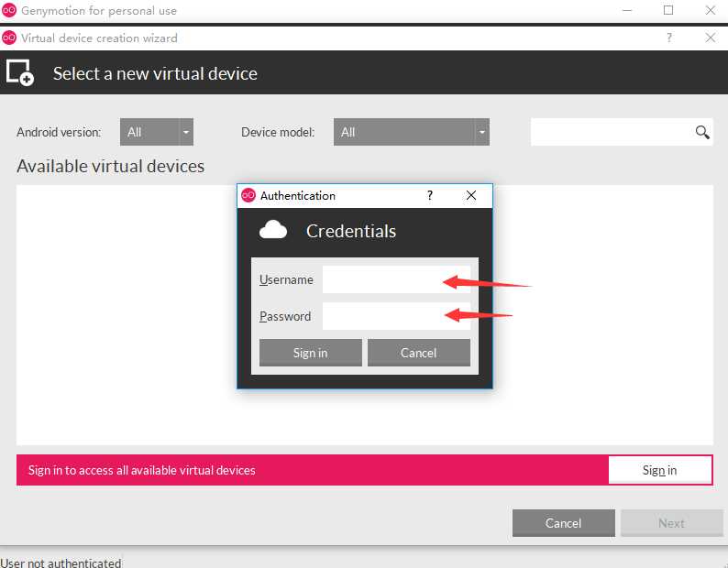Viewport: 728px width, 568px height.
Task: Close the Genymotion main window
Action: (x=711, y=10)
